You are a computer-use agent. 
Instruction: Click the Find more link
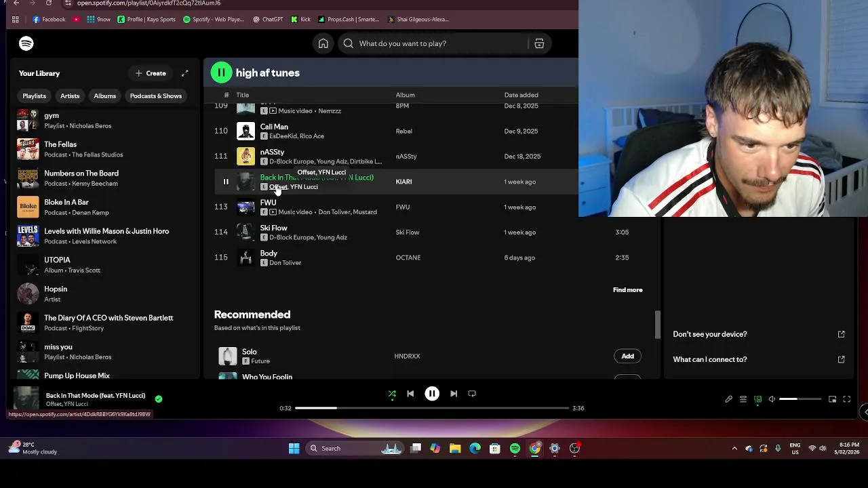(x=627, y=290)
